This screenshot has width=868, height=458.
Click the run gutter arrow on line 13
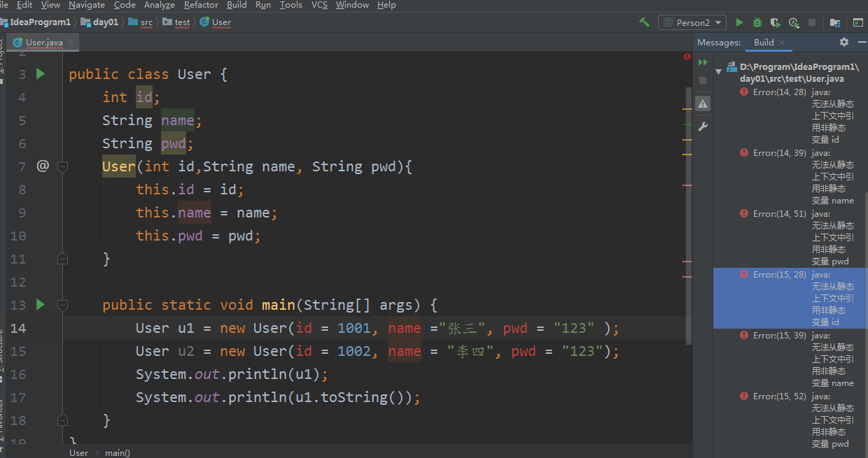41,304
